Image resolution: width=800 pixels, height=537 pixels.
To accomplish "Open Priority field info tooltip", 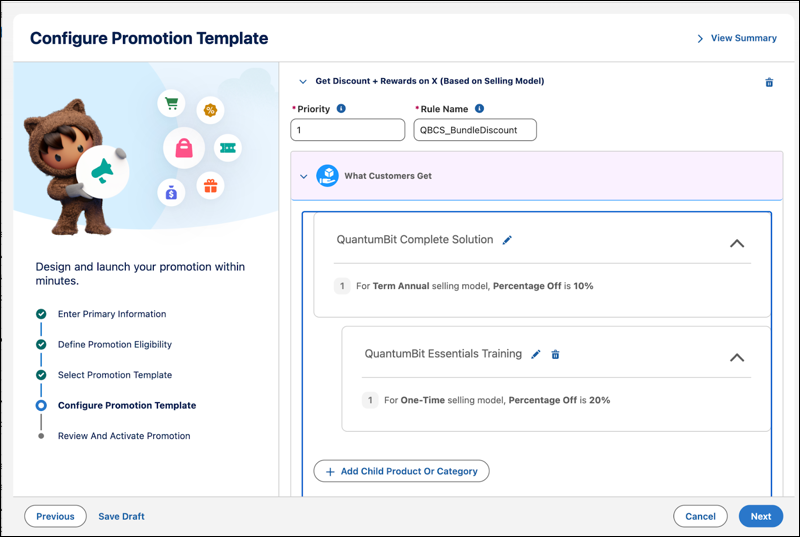I will [341, 109].
